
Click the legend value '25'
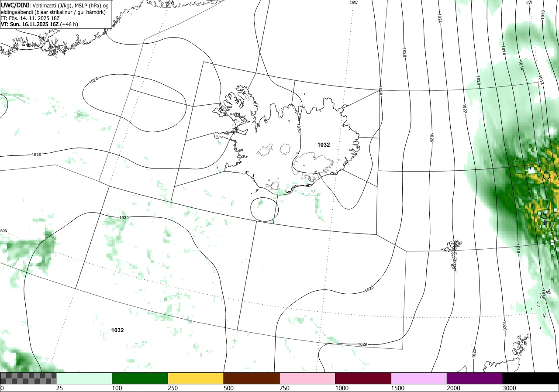[60, 388]
